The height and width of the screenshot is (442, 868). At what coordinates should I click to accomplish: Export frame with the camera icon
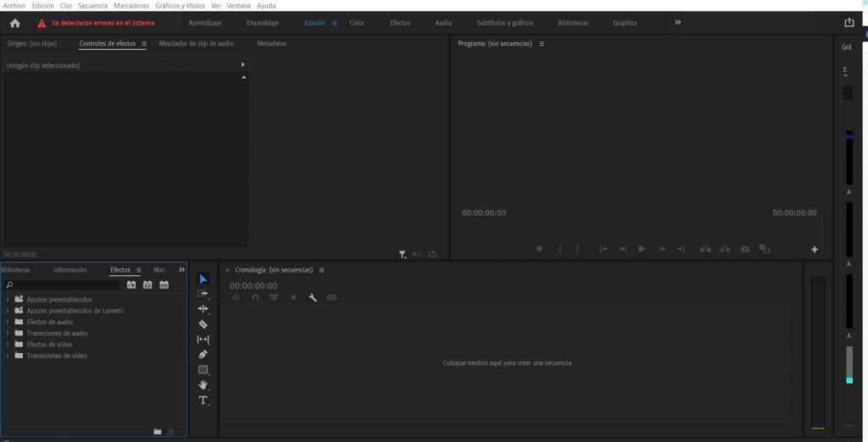pos(745,249)
